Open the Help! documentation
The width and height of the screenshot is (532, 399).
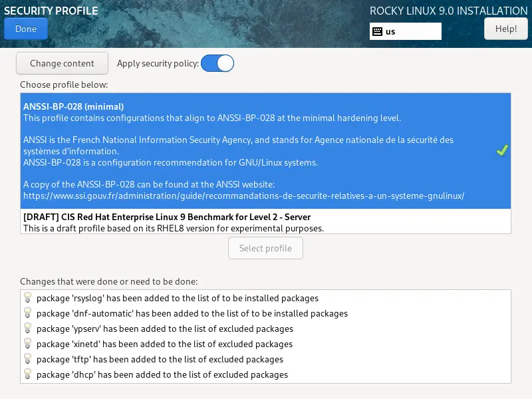point(506,29)
